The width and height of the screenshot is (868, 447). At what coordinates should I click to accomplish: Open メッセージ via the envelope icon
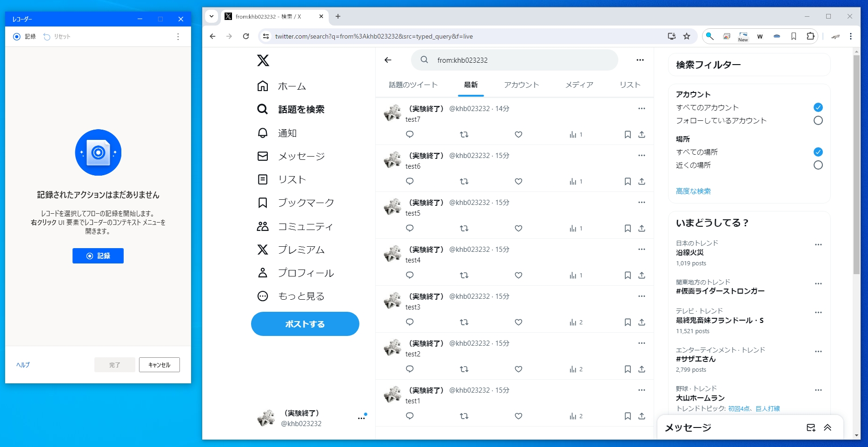click(x=263, y=156)
